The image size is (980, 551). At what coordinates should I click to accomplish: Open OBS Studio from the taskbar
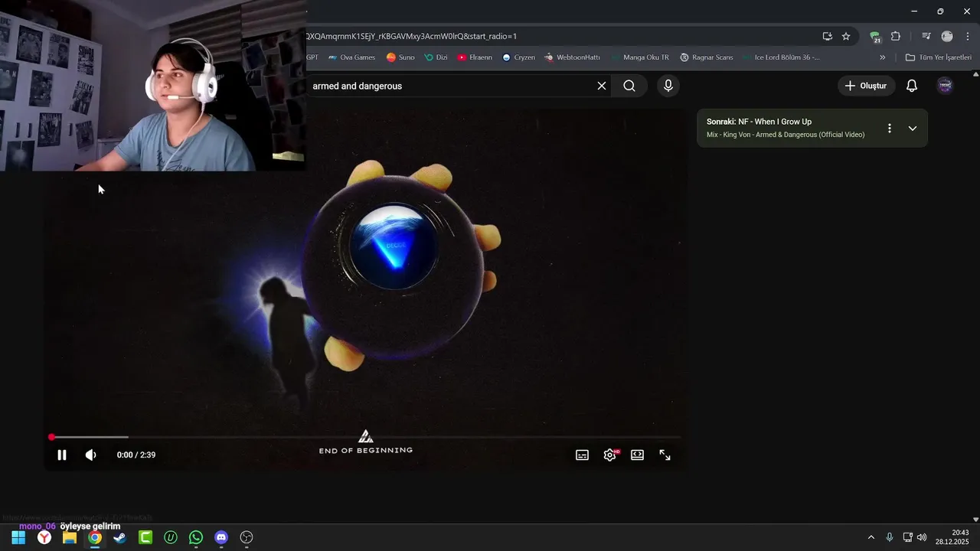[247, 537]
